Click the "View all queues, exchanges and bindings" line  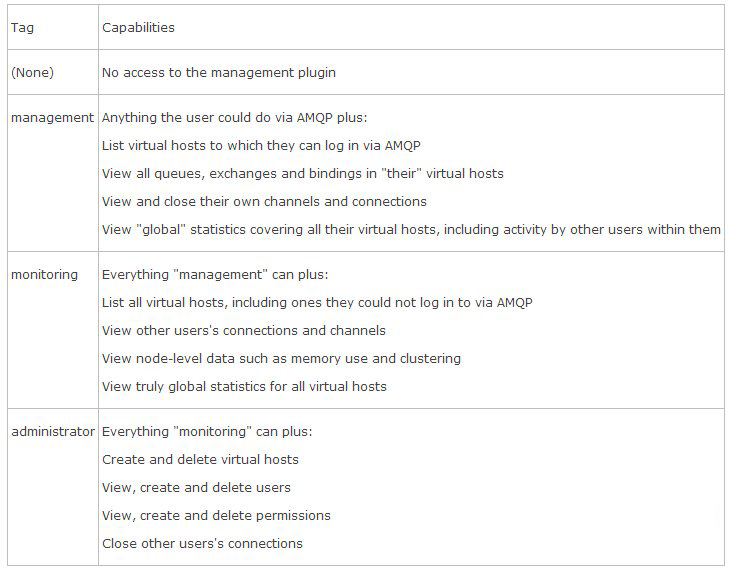pyautogui.click(x=302, y=174)
